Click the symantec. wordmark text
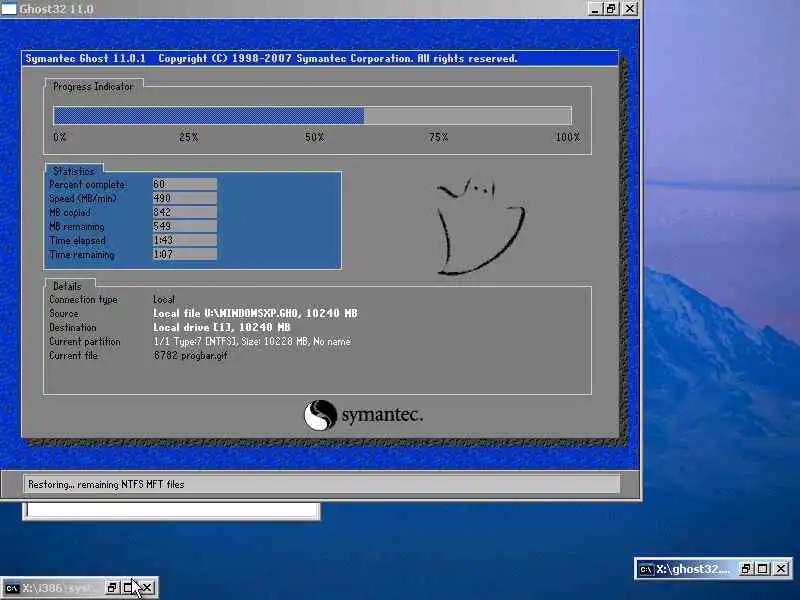 [382, 415]
